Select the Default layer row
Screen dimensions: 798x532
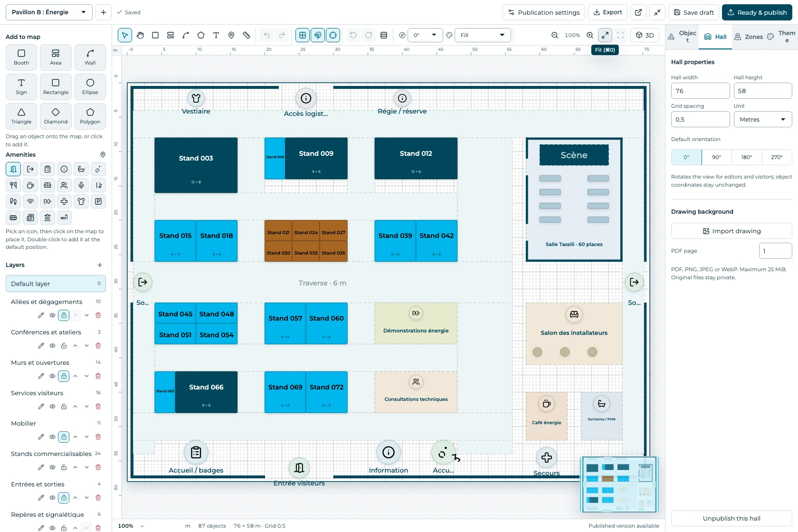click(56, 284)
